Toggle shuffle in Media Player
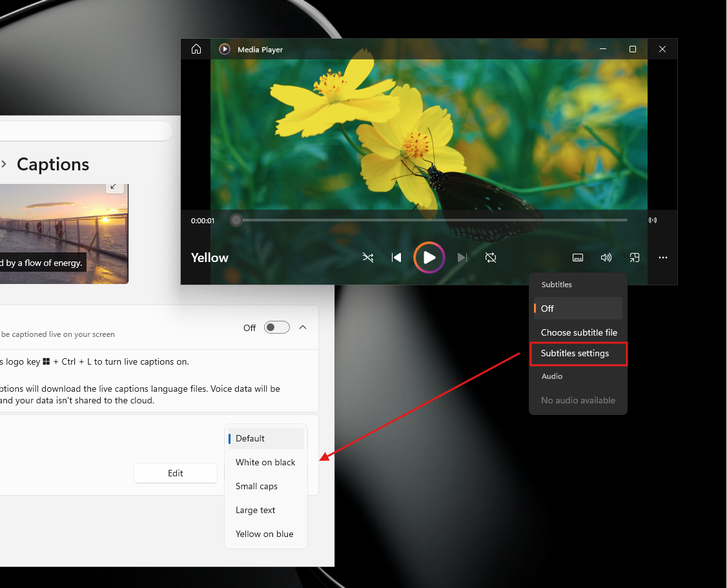The height and width of the screenshot is (588, 727). [367, 258]
